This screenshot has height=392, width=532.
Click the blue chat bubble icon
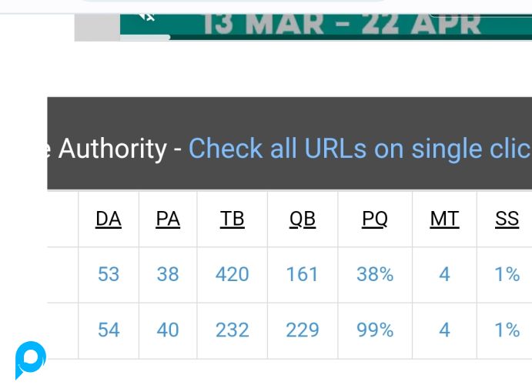[30, 360]
